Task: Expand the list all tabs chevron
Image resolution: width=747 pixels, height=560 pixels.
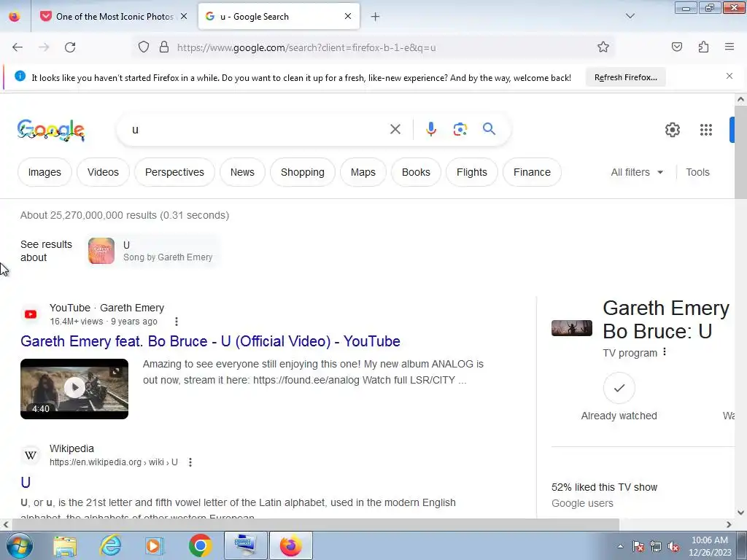Action: 630,16
